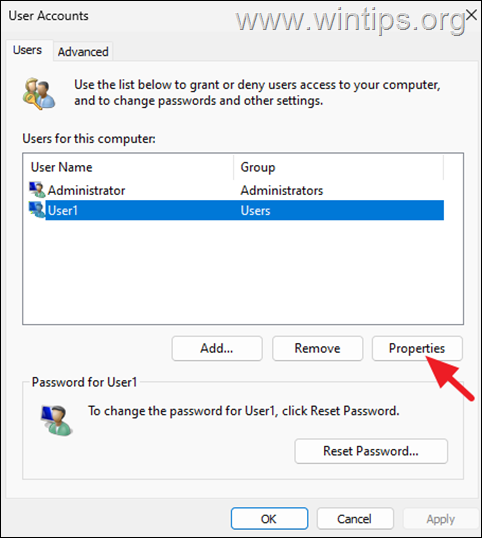
Task: Sort by the Group column header
Action: click(x=339, y=167)
